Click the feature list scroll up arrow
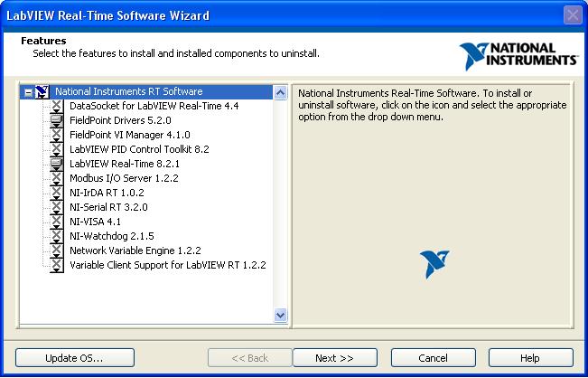 (281, 92)
